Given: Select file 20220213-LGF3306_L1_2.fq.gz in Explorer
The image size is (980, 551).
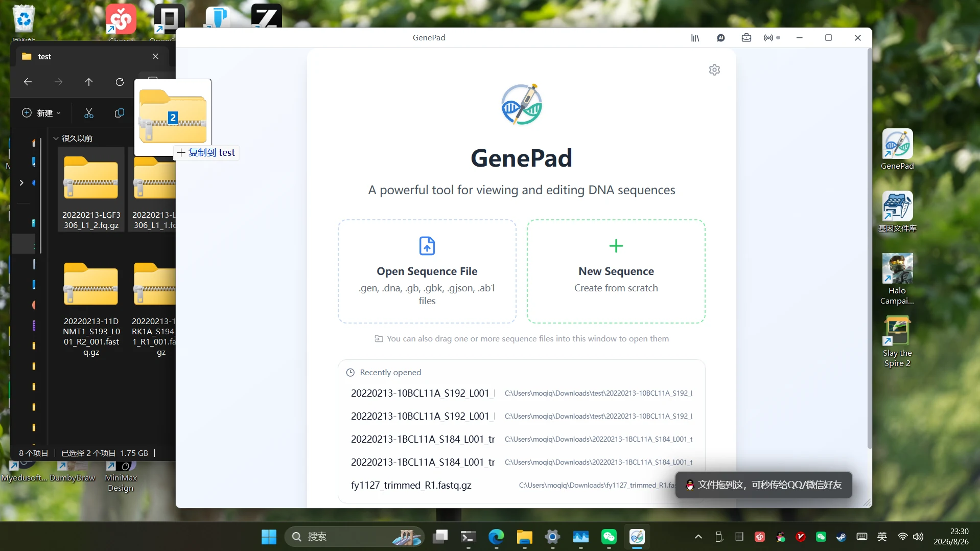Looking at the screenshot, I should pos(91,190).
